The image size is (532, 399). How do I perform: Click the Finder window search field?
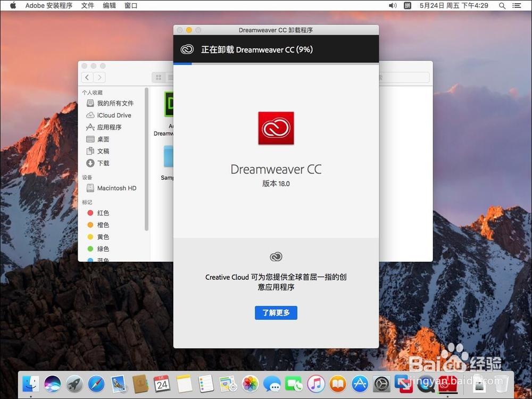404,77
